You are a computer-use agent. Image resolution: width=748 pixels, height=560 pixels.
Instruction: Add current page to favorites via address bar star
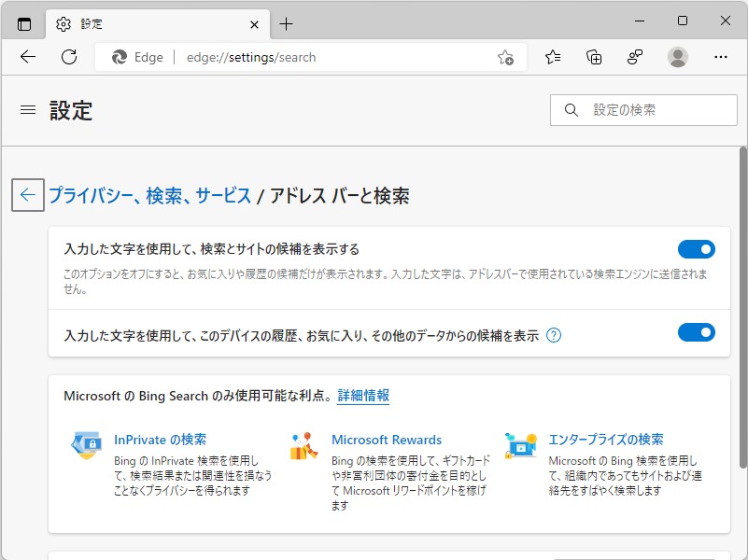(x=505, y=57)
